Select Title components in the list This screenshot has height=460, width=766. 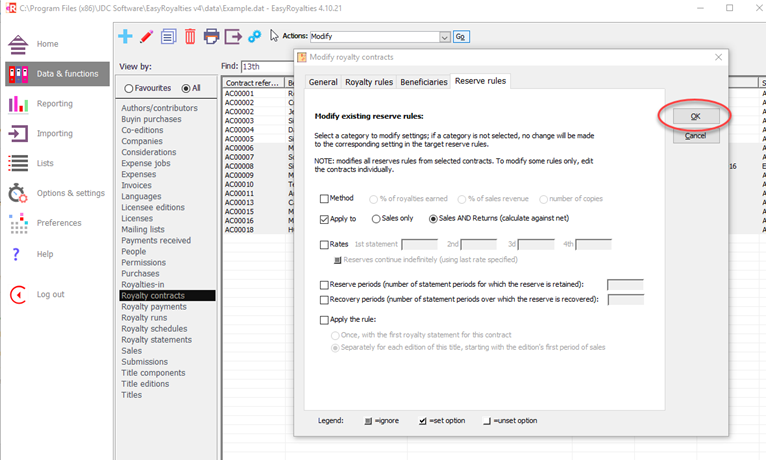click(153, 373)
